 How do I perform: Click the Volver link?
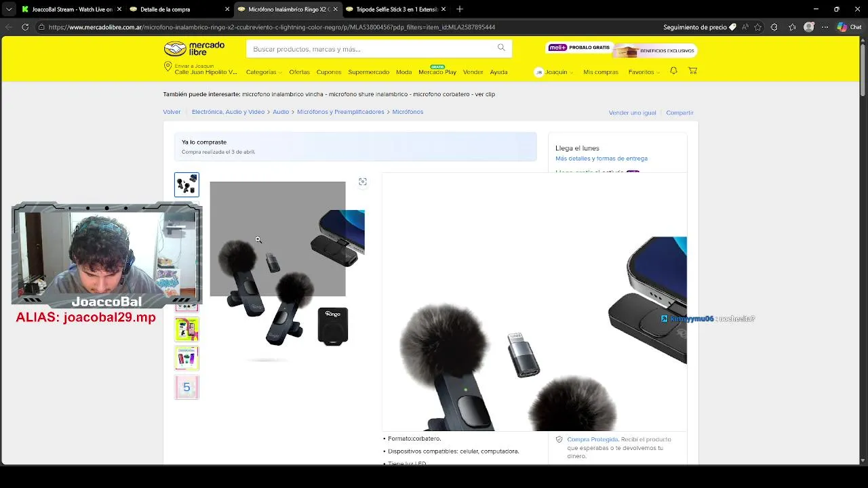point(172,112)
